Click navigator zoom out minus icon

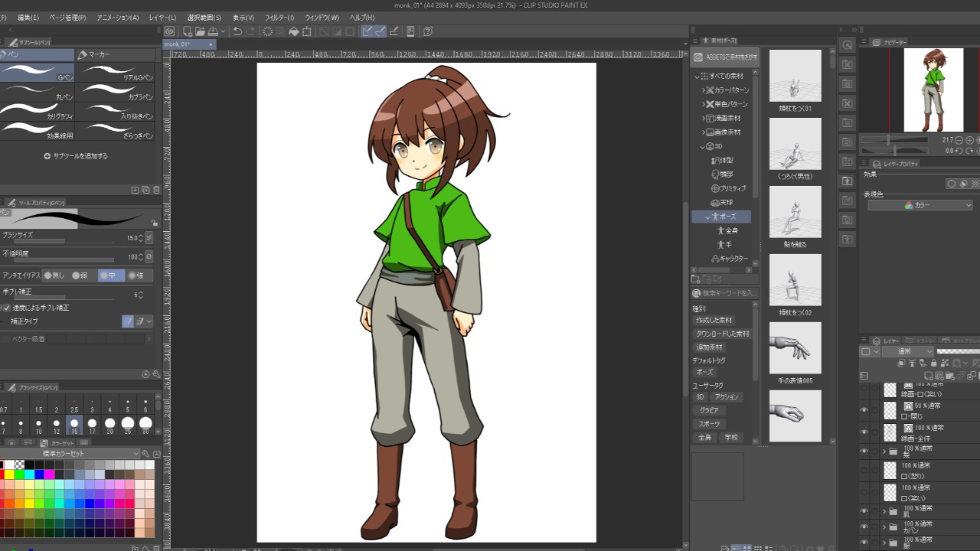[x=960, y=140]
